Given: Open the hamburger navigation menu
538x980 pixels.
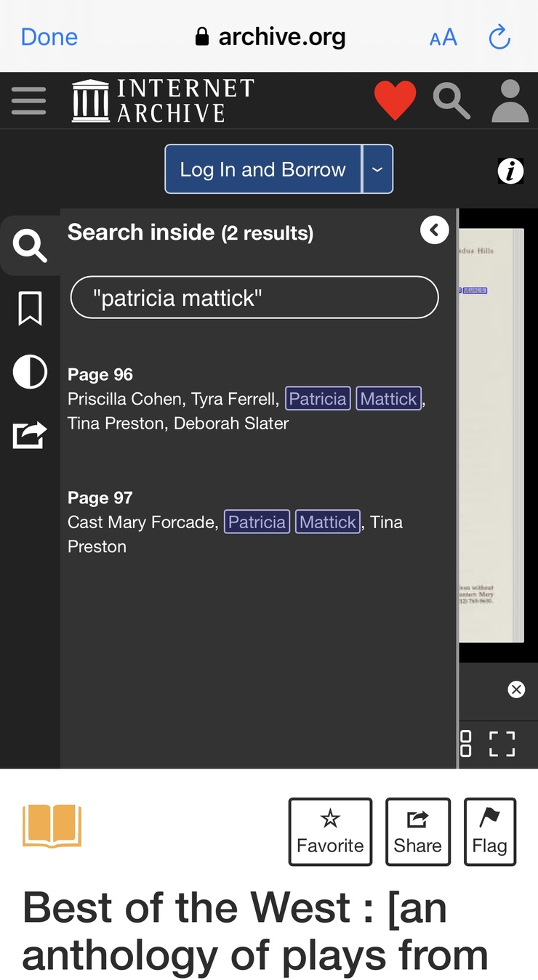Looking at the screenshot, I should 29,101.
